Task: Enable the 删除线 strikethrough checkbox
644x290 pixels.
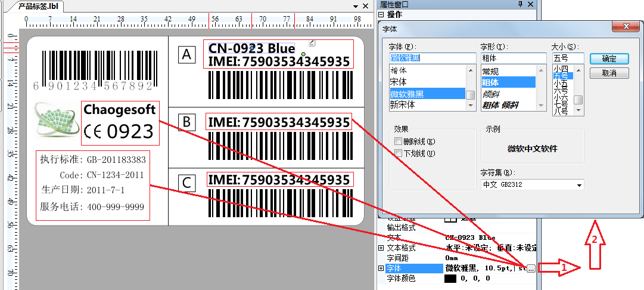Action: [x=397, y=141]
